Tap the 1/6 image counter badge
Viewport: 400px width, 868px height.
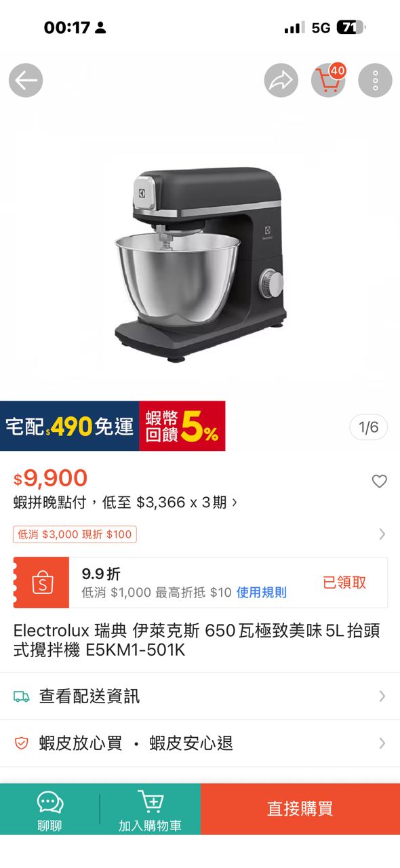point(369,427)
